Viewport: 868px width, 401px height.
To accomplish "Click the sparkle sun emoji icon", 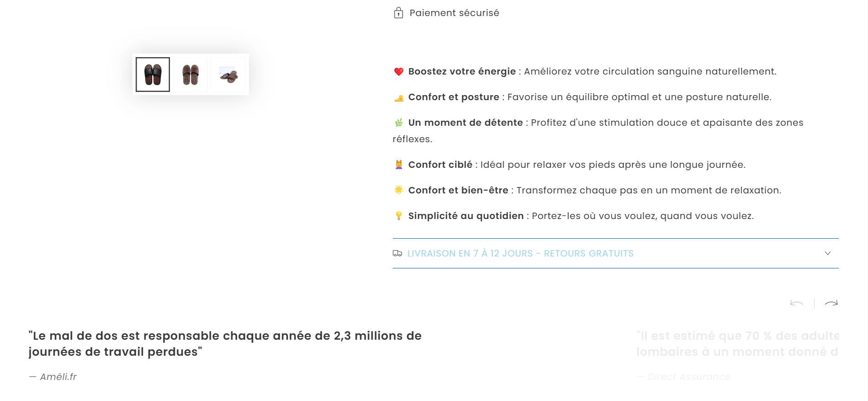I will pos(399,190).
